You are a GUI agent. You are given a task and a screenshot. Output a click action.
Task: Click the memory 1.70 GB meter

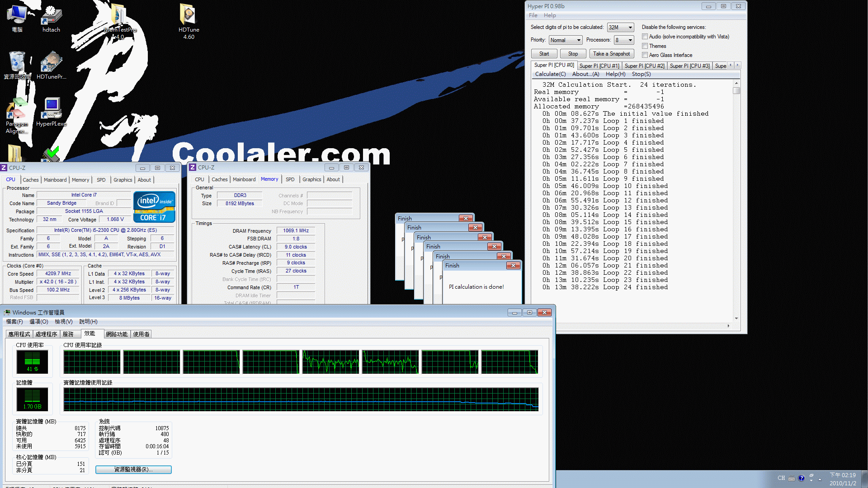coord(32,399)
